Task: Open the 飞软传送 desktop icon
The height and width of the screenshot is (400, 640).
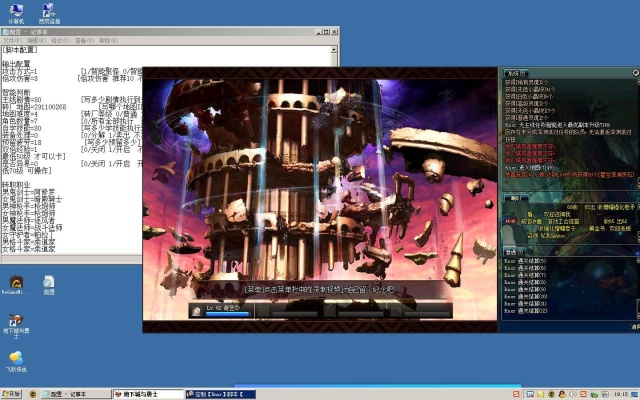Action: pyautogui.click(x=16, y=361)
